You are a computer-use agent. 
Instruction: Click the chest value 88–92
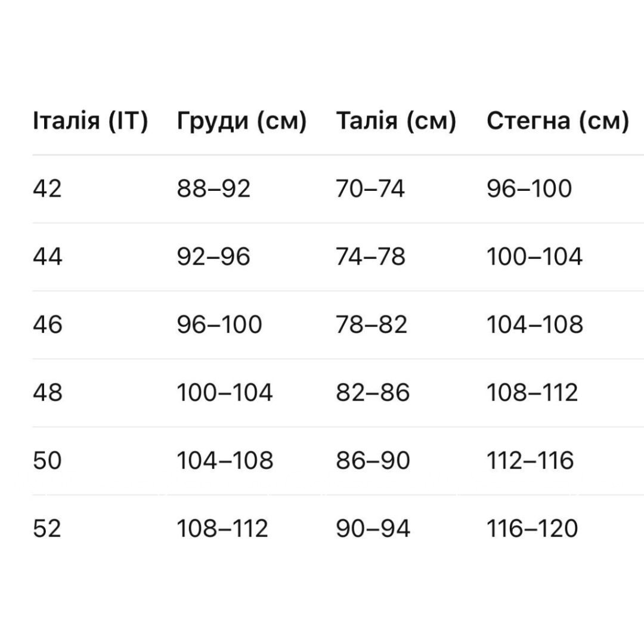click(213, 189)
